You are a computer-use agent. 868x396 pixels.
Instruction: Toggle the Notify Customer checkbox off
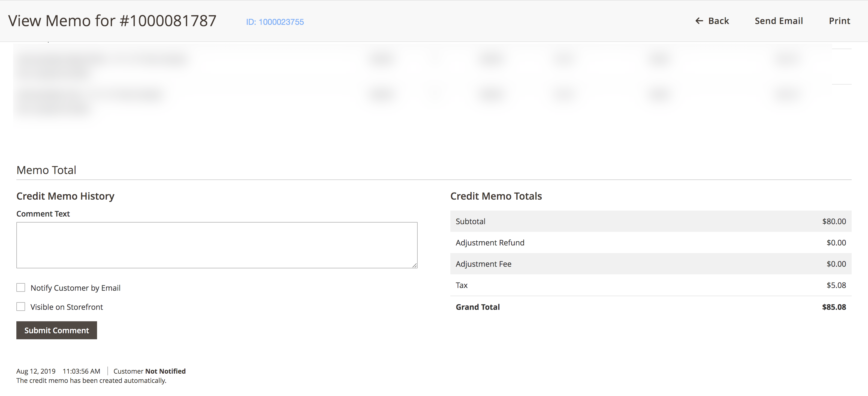click(21, 287)
